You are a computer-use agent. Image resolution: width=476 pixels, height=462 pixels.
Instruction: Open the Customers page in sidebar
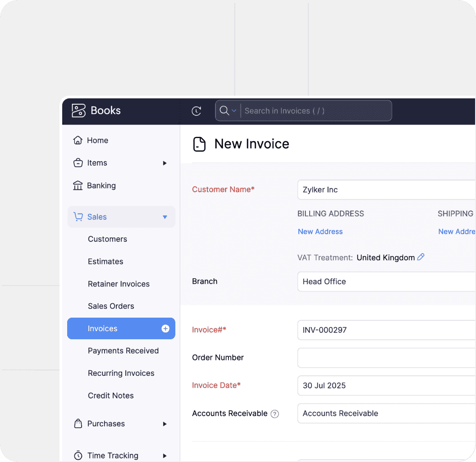click(107, 239)
